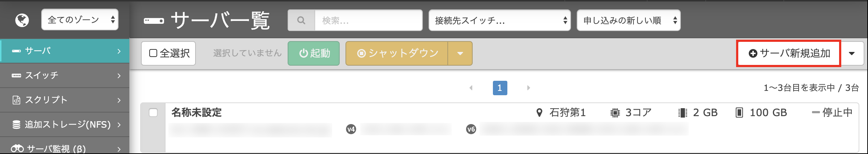Open スクリプト in the sidebar
Image resolution: width=868 pixels, height=154 pixels.
[65, 100]
